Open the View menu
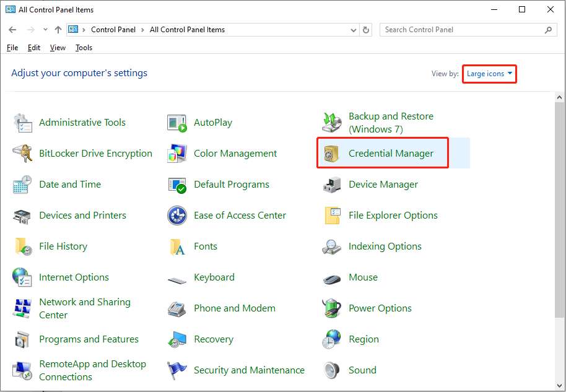 58,47
